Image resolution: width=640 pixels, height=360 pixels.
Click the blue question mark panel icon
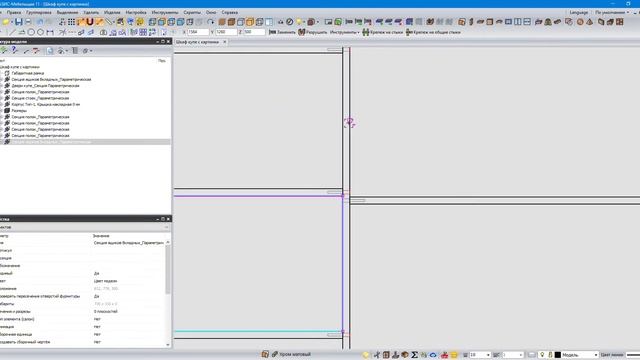click(14, 50)
